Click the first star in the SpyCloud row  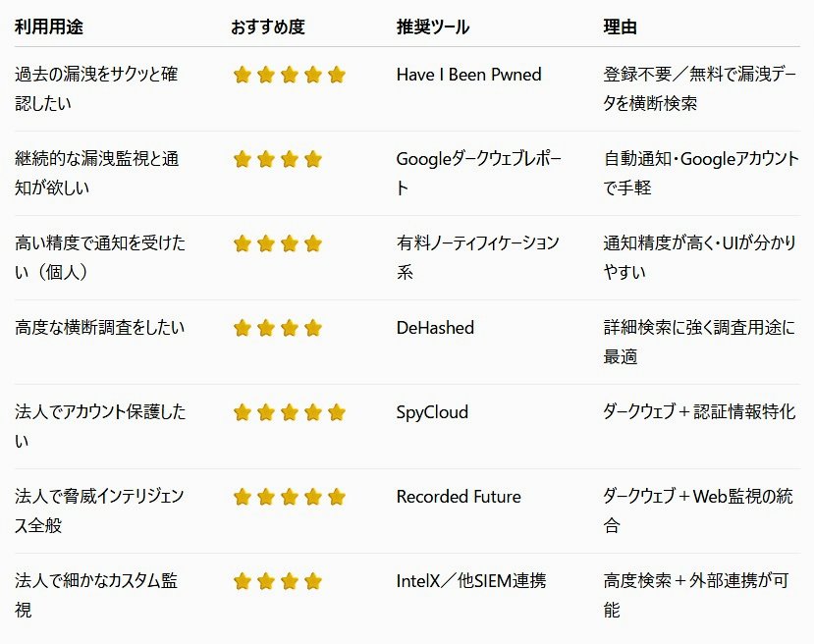pyautogui.click(x=243, y=412)
